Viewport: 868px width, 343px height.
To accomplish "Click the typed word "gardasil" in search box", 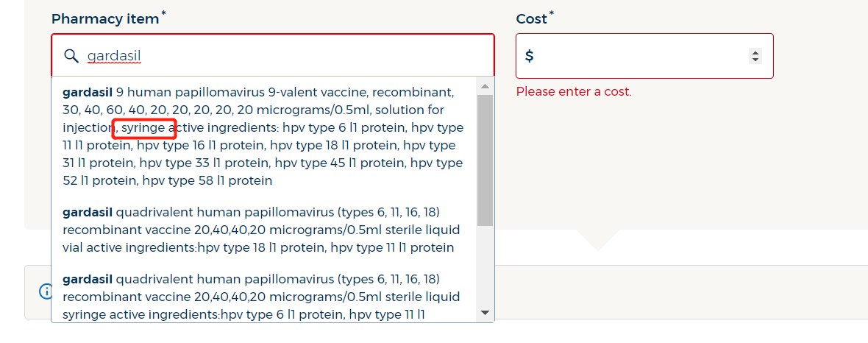I will (x=114, y=56).
